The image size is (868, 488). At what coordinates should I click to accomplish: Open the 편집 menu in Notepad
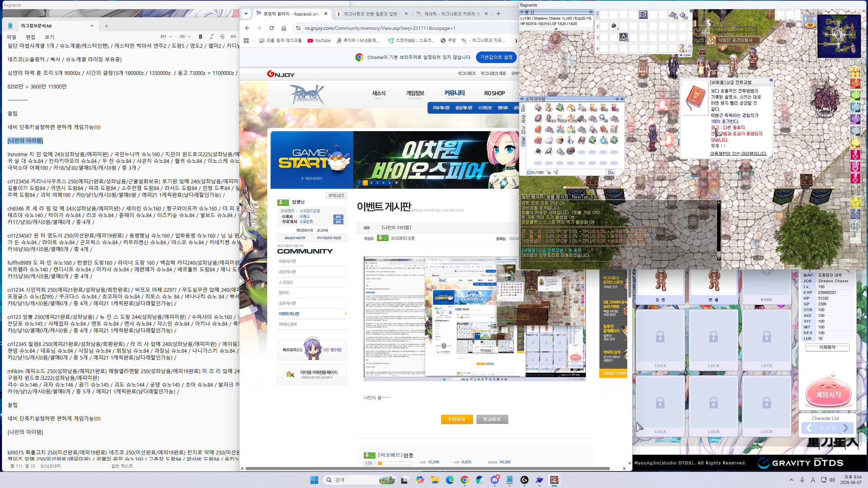coord(31,37)
